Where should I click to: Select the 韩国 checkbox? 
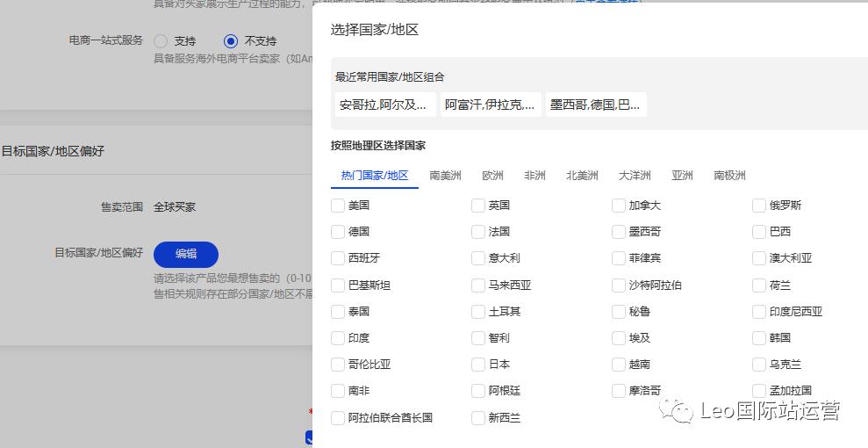(759, 338)
